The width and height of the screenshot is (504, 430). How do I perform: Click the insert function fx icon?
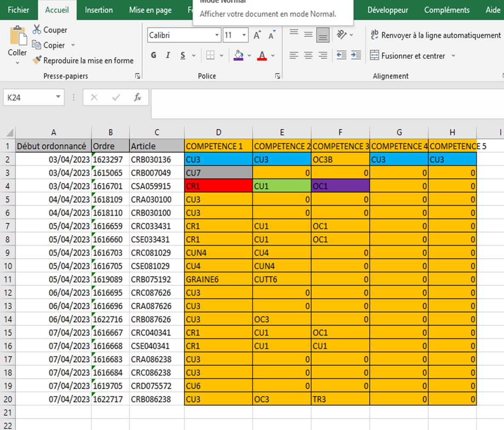click(x=137, y=97)
